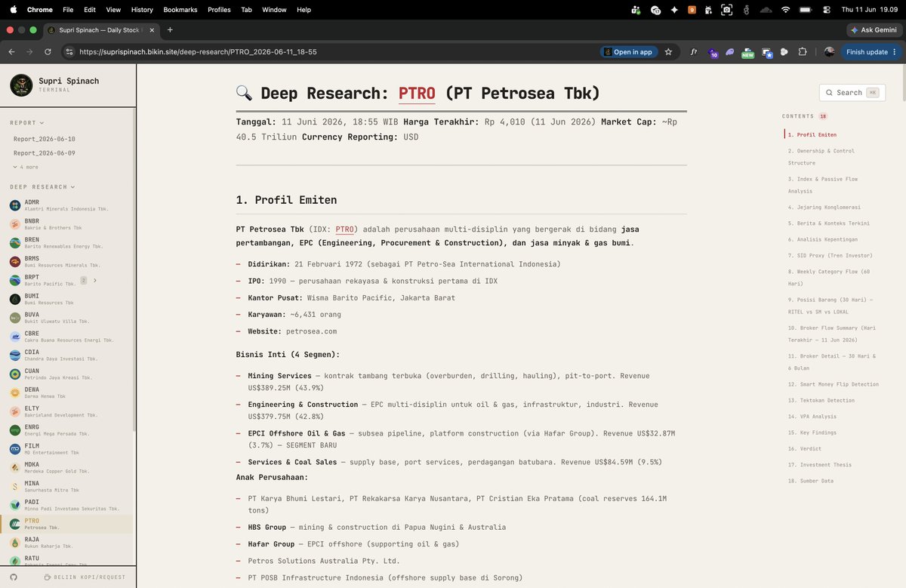Open the History menu
Viewport: 906px width, 588px height.
pos(142,10)
